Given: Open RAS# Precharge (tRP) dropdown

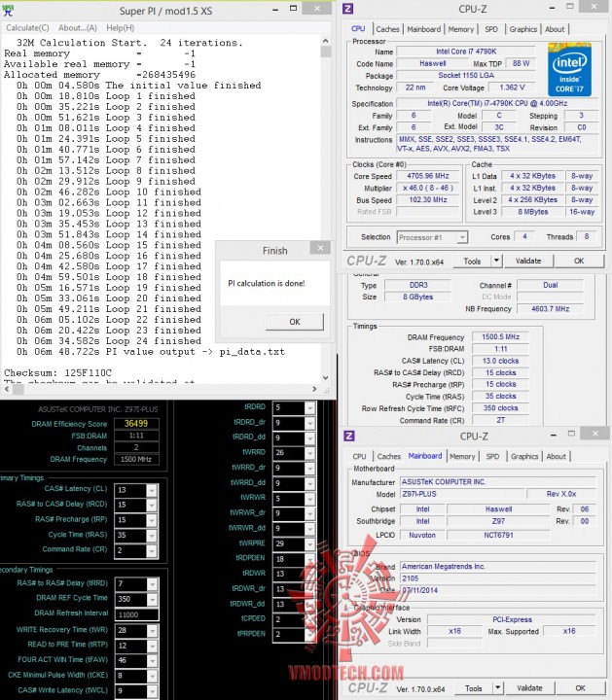Looking at the screenshot, I should [152, 519].
